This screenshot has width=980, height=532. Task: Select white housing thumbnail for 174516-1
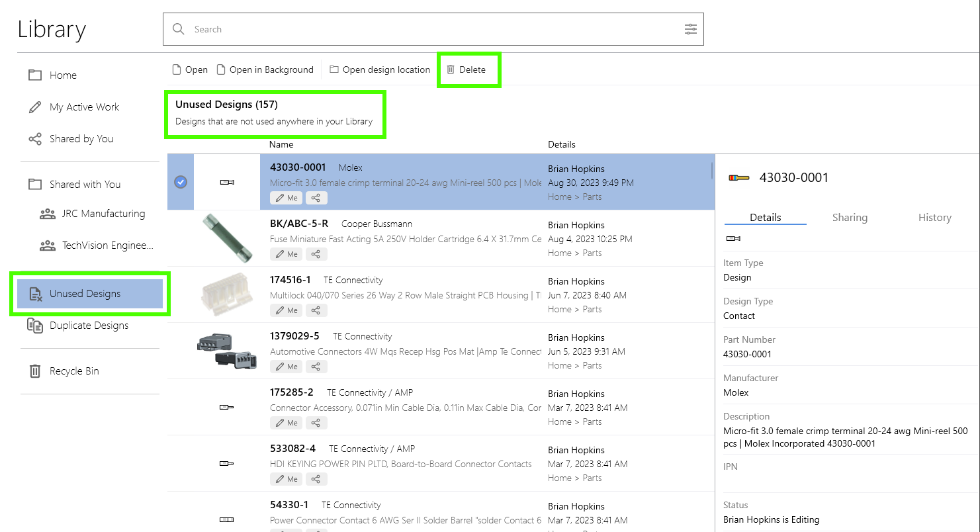[x=227, y=294]
